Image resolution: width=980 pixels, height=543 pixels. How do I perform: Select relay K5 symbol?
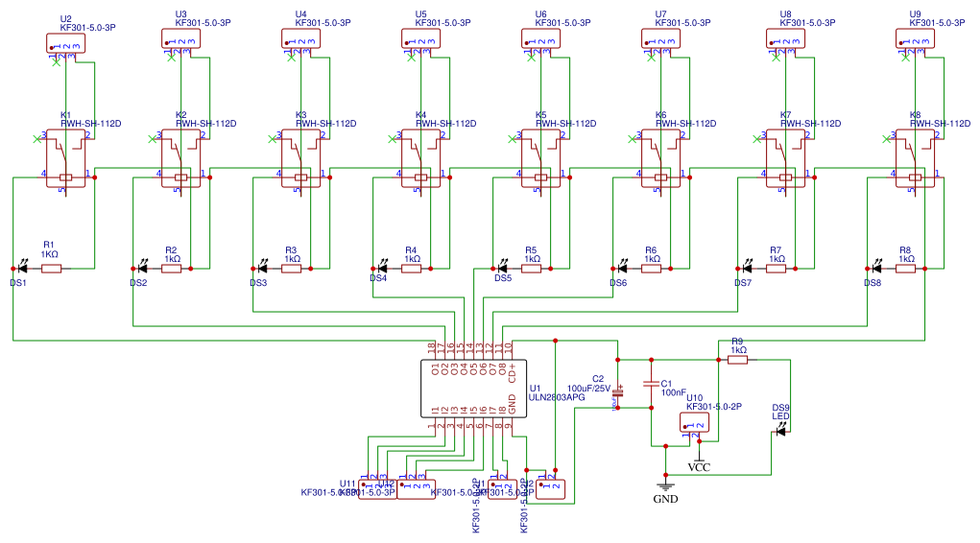click(x=540, y=158)
